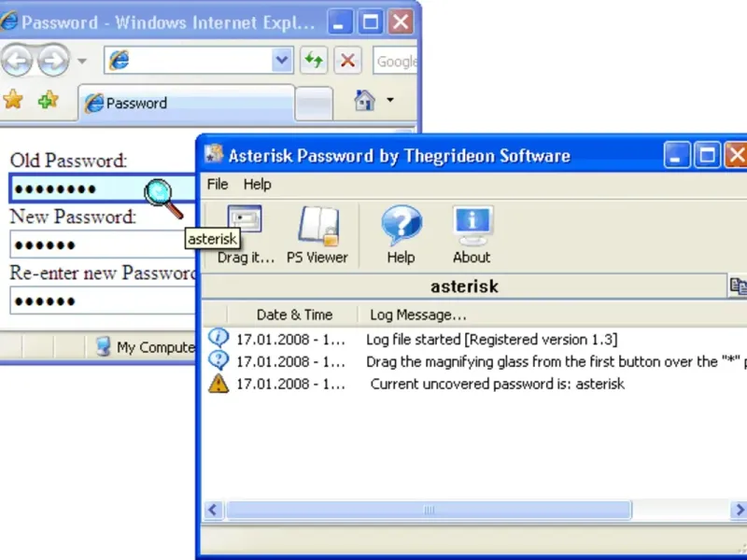Expand the address bar dropdown arrow

[282, 61]
